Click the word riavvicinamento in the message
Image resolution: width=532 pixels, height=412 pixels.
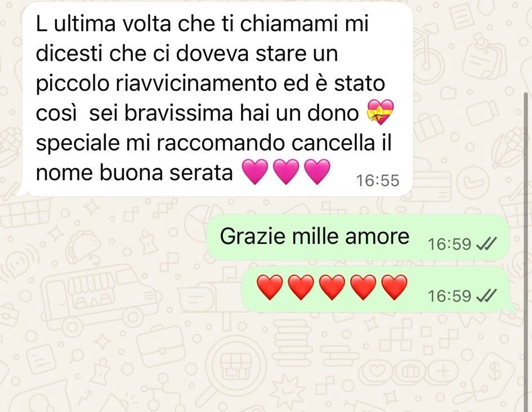(x=195, y=83)
